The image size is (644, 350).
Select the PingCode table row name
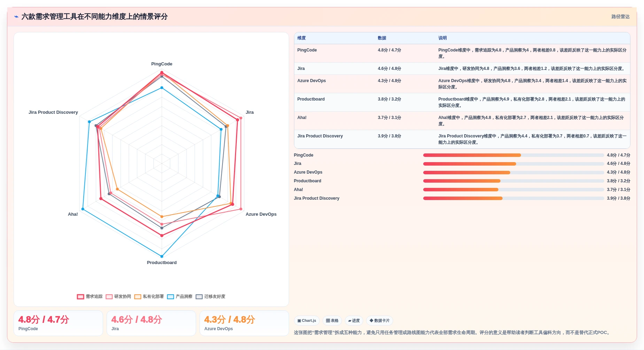coord(307,50)
